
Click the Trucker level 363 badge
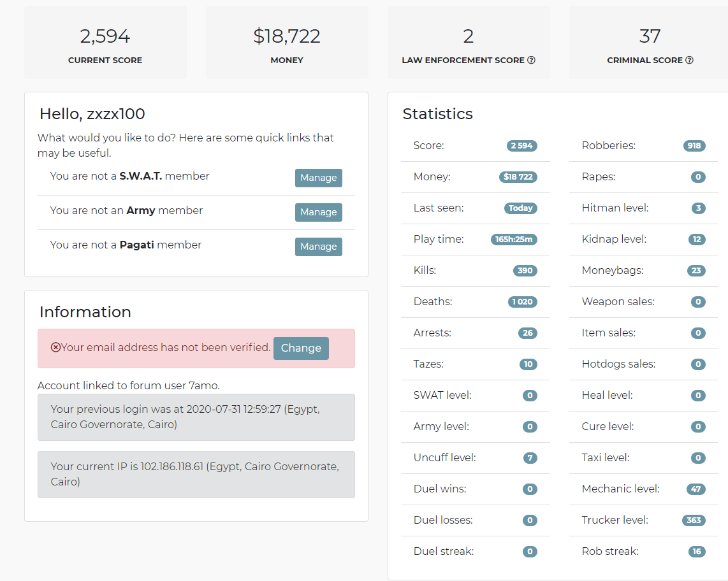coord(694,520)
